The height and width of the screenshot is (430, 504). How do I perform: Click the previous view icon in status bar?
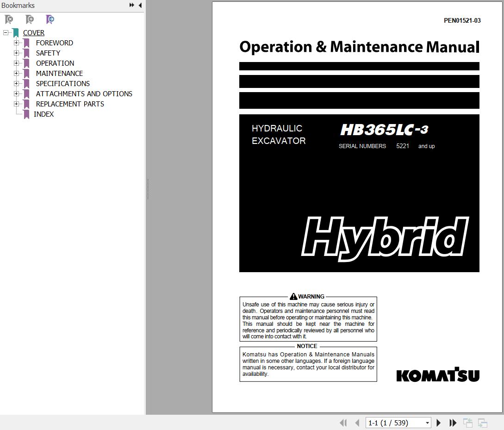point(468,423)
